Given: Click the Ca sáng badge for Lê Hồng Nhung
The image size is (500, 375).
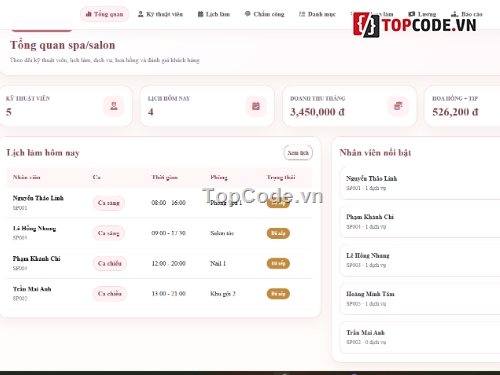Looking at the screenshot, I should point(109,233).
